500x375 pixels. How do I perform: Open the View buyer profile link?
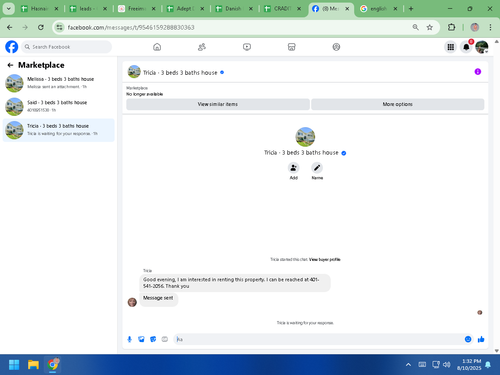[325, 259]
